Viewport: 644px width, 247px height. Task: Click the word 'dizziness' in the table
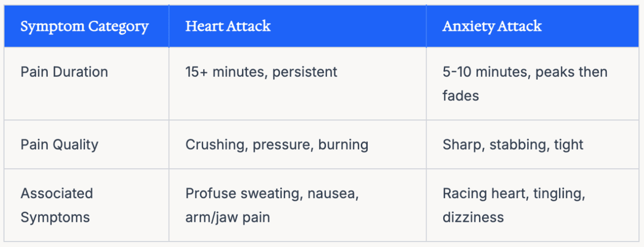pyautogui.click(x=473, y=217)
